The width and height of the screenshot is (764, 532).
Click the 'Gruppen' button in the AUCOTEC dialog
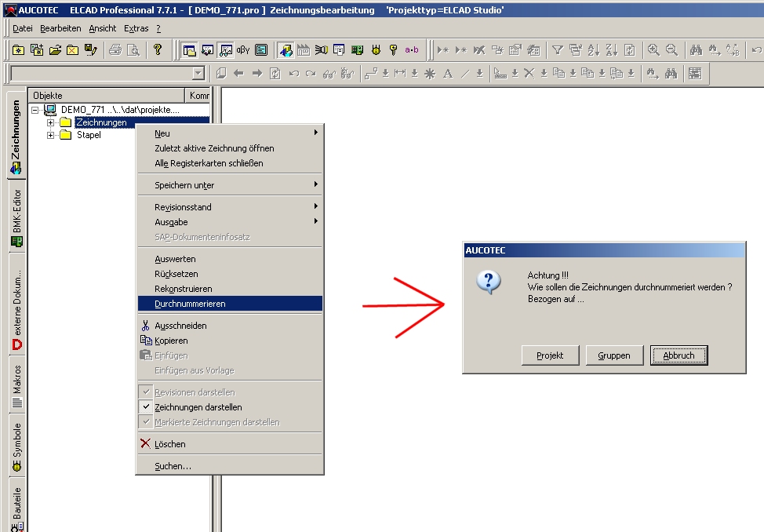click(x=614, y=355)
